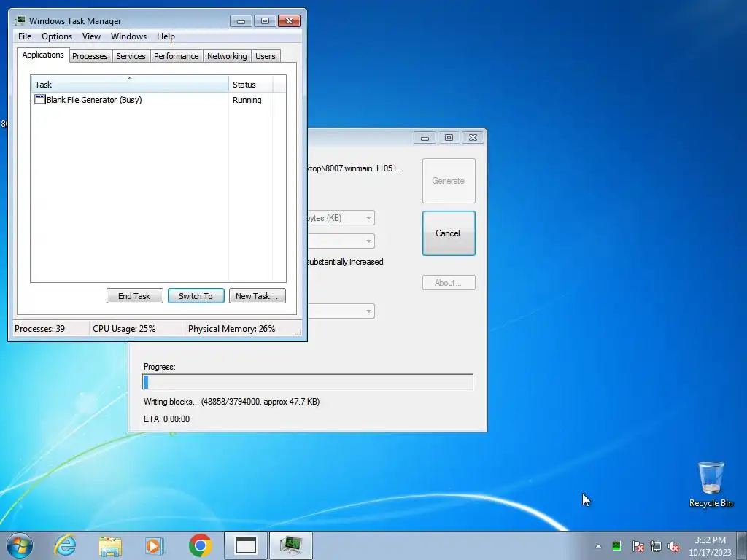Open the Help menu in Task Manager

pos(166,36)
